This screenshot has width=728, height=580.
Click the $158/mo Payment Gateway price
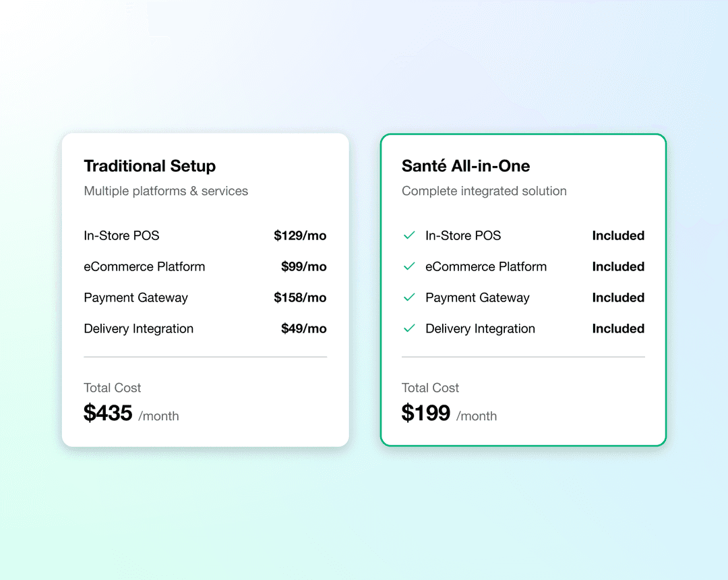[300, 297]
